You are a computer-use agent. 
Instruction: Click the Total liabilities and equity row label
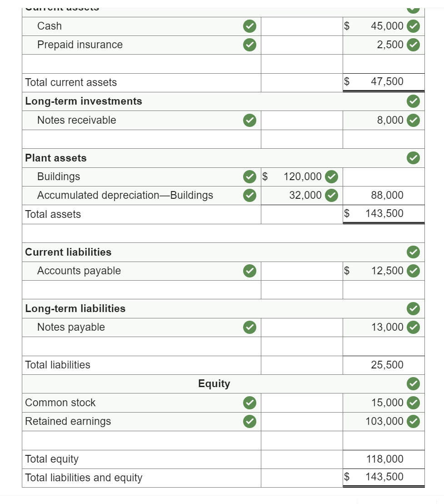tap(83, 478)
